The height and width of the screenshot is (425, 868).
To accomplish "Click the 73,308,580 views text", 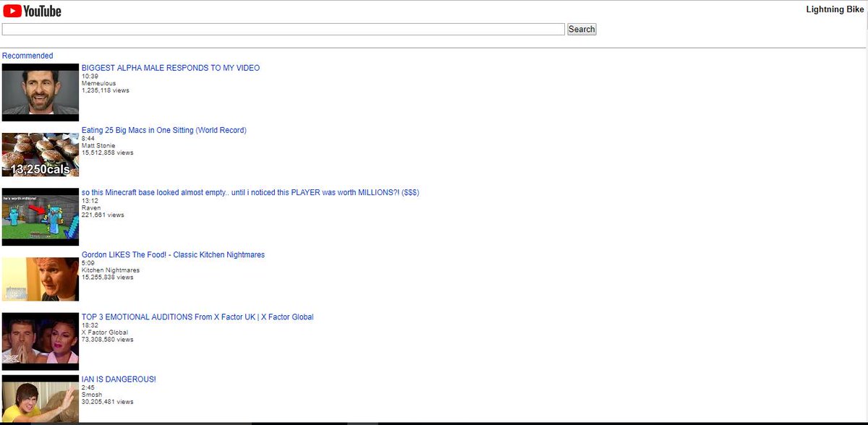I will pos(108,339).
